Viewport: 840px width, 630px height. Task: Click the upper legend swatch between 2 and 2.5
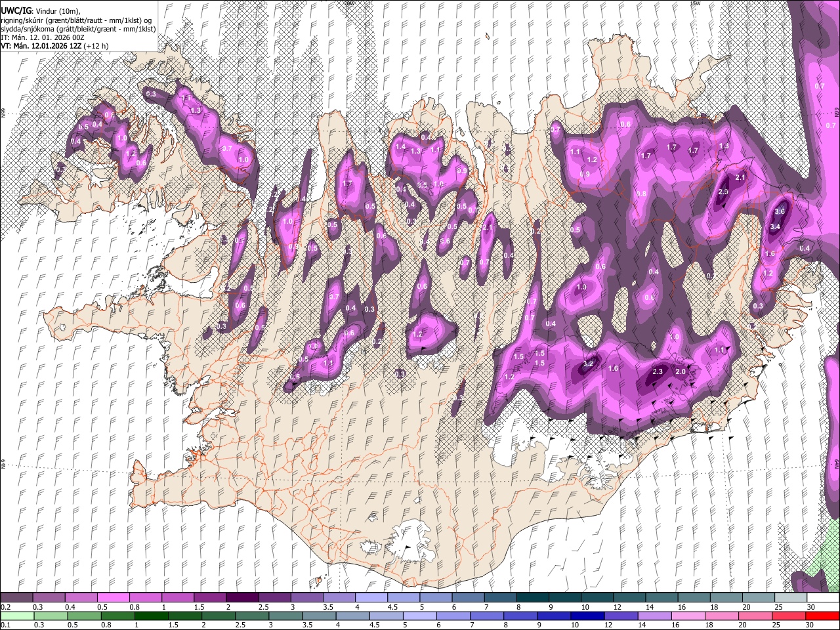pos(242,598)
